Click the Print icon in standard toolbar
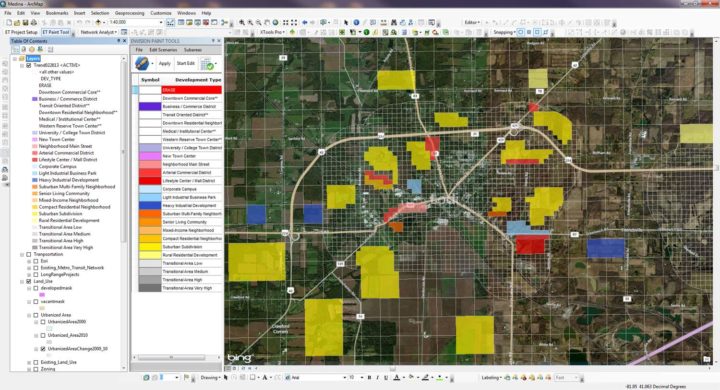The height and width of the screenshot is (390, 720). click(x=34, y=22)
